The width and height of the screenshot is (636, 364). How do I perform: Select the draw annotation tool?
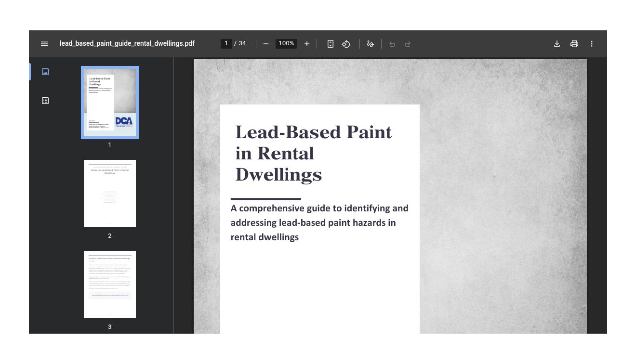click(x=370, y=44)
